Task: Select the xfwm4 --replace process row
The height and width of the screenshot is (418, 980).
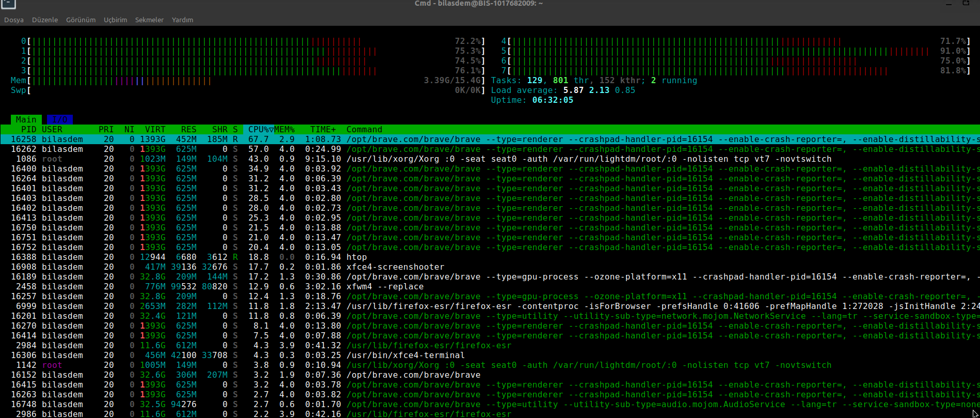Action: pyautogui.click(x=385, y=286)
